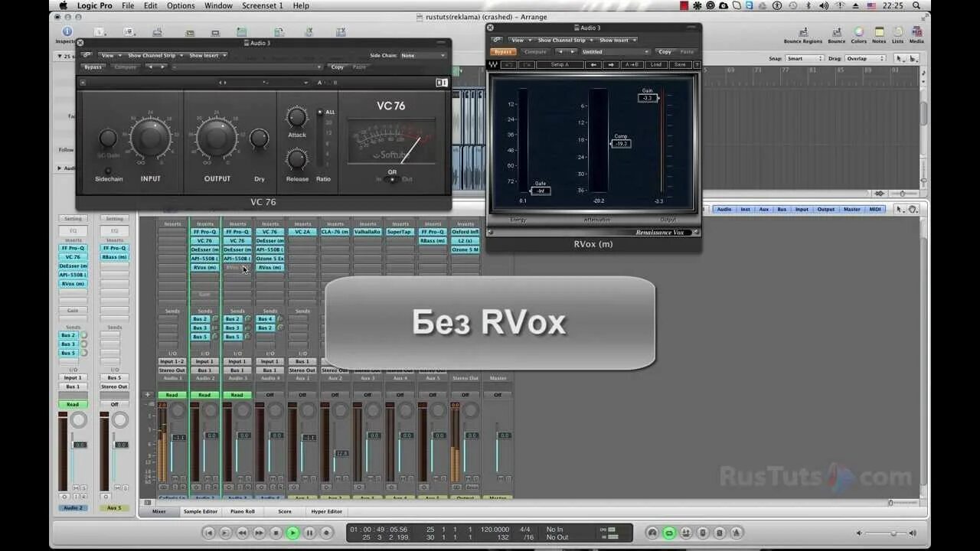
Task: Open the Options menu
Action: (181, 5)
